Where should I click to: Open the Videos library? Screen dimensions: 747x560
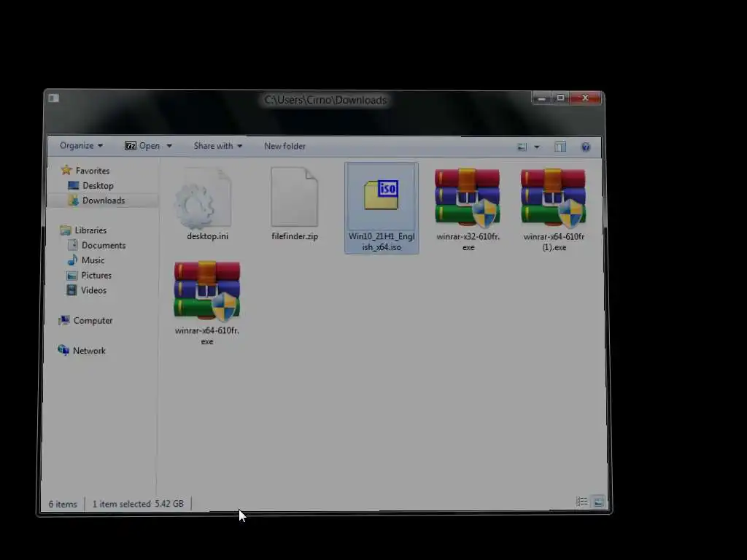[x=87, y=290]
